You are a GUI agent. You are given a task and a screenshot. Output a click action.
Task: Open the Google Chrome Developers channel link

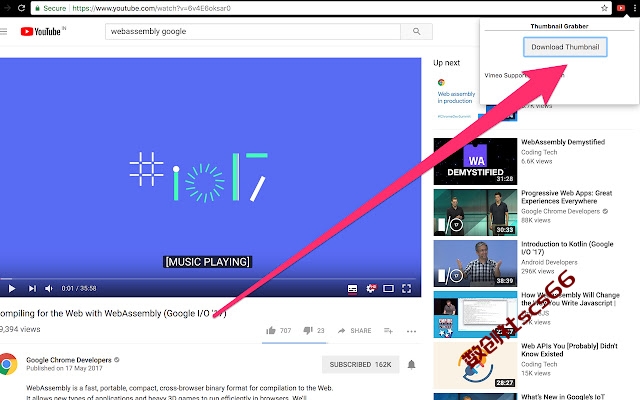(69, 360)
